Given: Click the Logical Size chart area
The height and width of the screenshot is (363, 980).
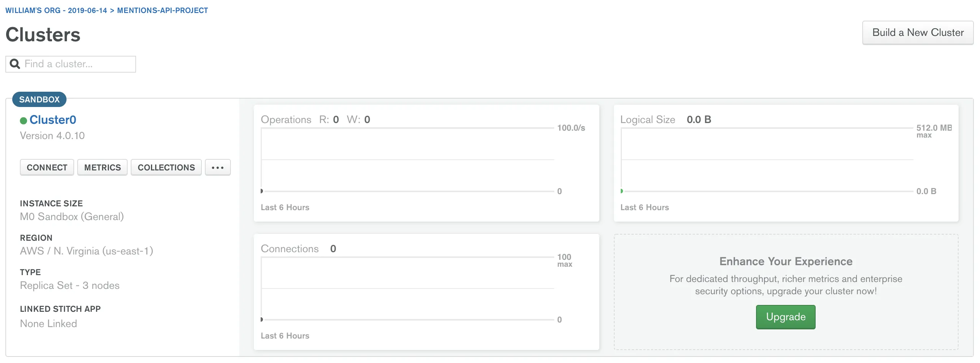Looking at the screenshot, I should pos(767,160).
